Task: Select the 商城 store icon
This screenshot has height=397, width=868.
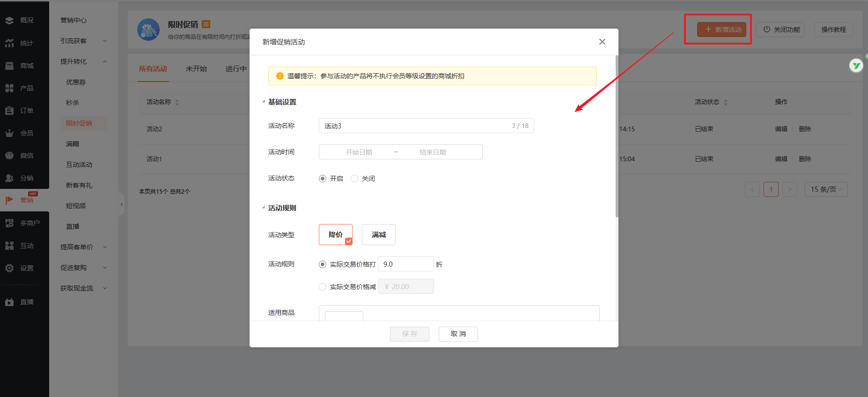Action: click(9, 66)
